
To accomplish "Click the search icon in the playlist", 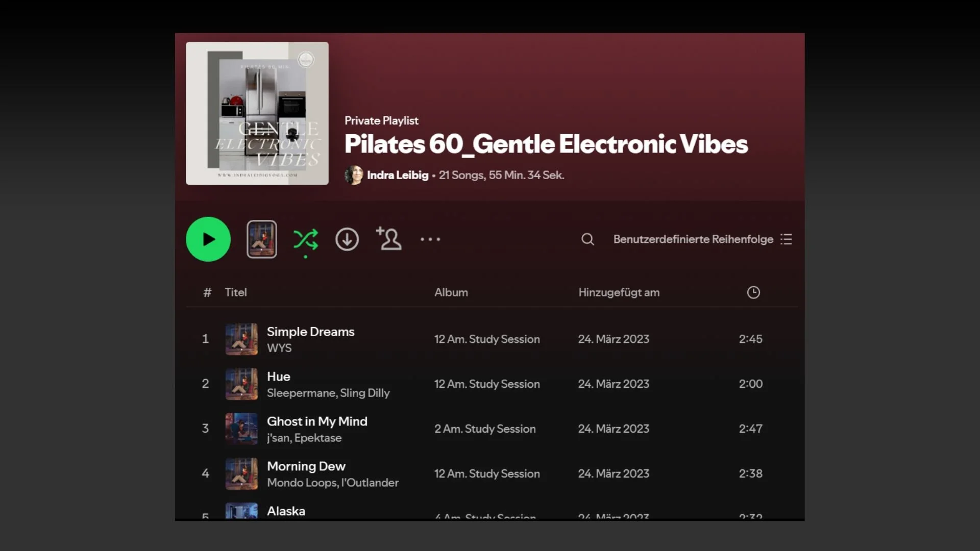I will (587, 239).
